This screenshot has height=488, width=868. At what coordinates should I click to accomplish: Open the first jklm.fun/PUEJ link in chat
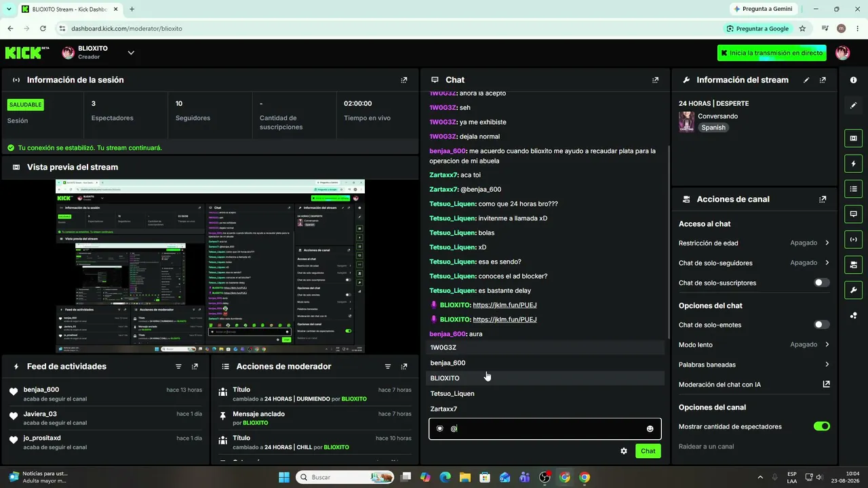pyautogui.click(x=505, y=305)
